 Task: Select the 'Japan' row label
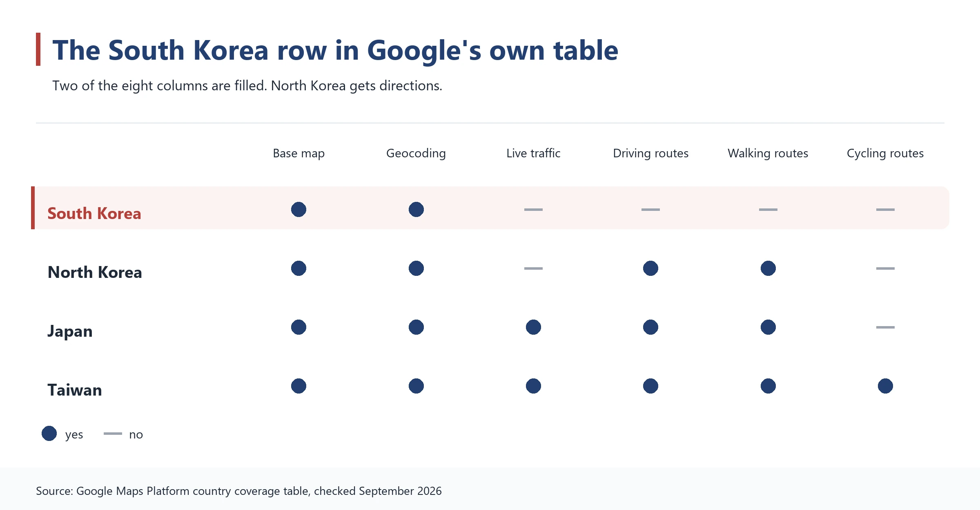point(70,331)
